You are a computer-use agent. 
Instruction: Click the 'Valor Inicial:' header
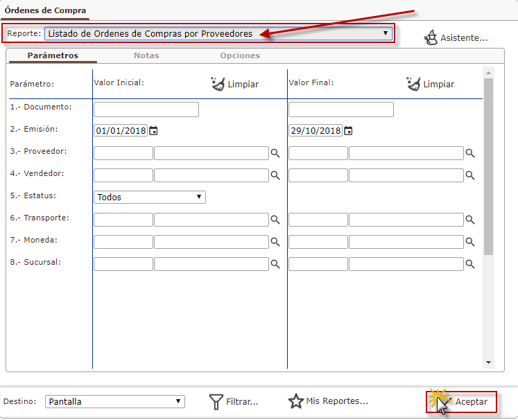[x=119, y=82]
